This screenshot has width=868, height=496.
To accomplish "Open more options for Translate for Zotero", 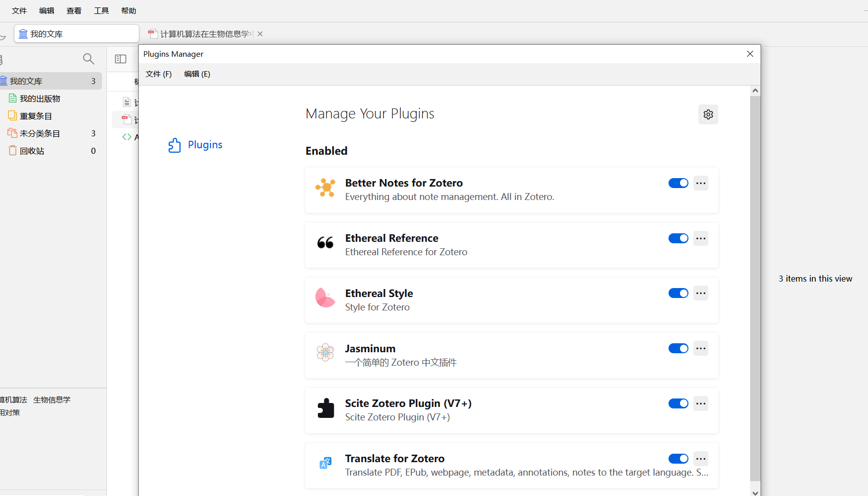I will click(701, 459).
